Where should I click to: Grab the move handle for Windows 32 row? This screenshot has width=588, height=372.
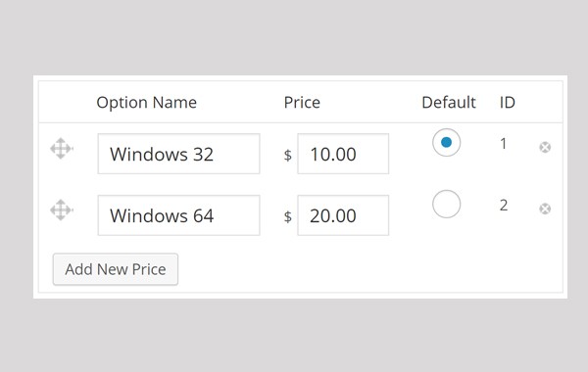click(62, 149)
